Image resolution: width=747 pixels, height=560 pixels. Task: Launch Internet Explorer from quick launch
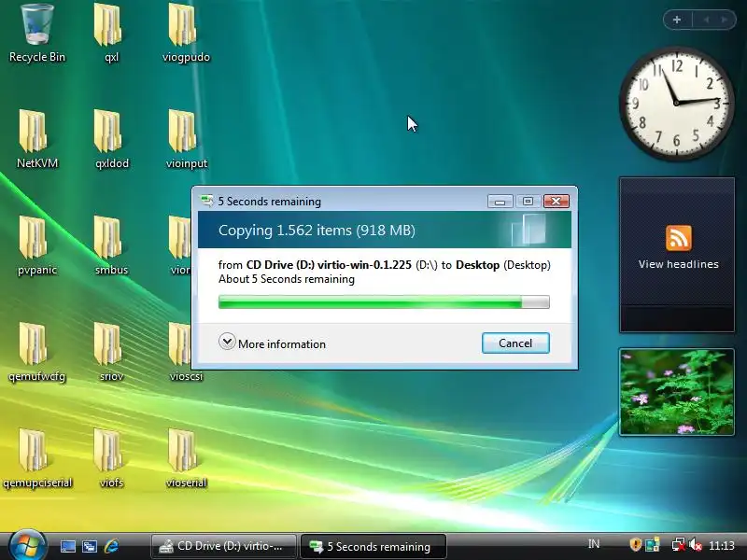click(x=111, y=546)
